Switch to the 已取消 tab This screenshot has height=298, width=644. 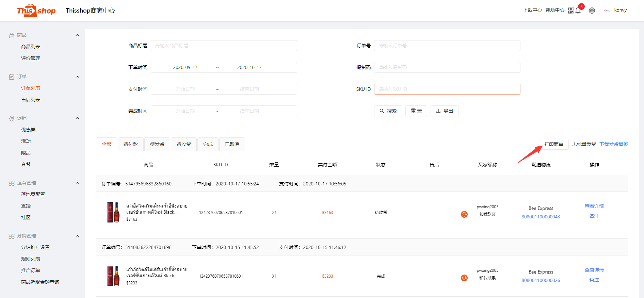(x=232, y=144)
